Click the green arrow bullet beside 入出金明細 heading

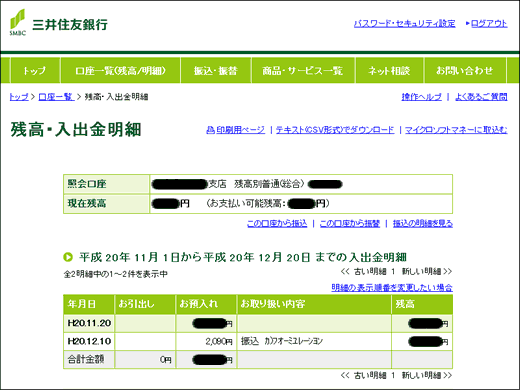pyautogui.click(x=68, y=257)
